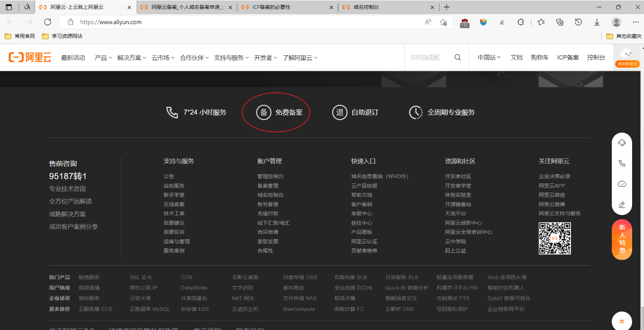
Task: Open the 新手学堂 footer link
Action: (x=174, y=195)
